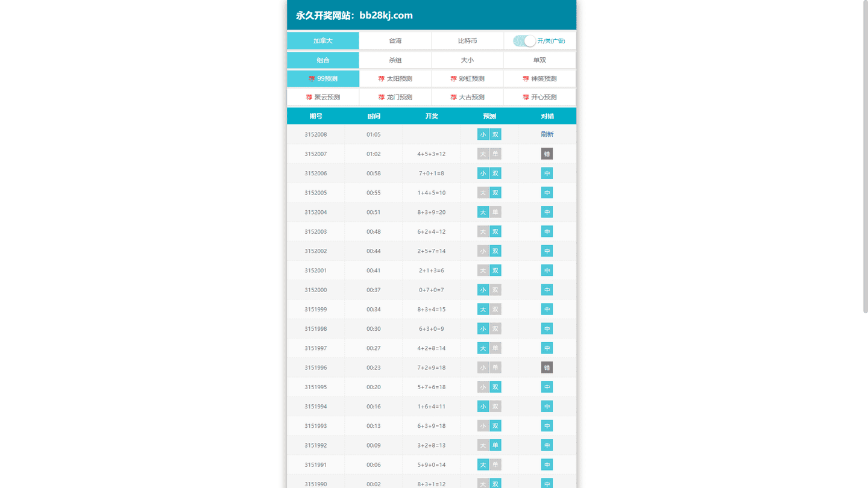Click the 大 badge in row 3152004
The image size is (868, 488).
[483, 212]
